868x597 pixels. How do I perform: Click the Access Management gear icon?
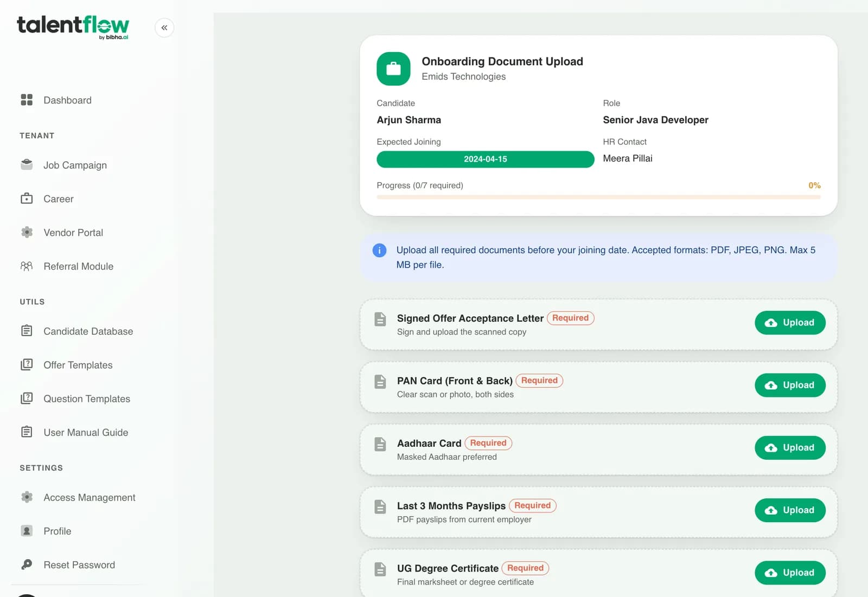coord(27,497)
